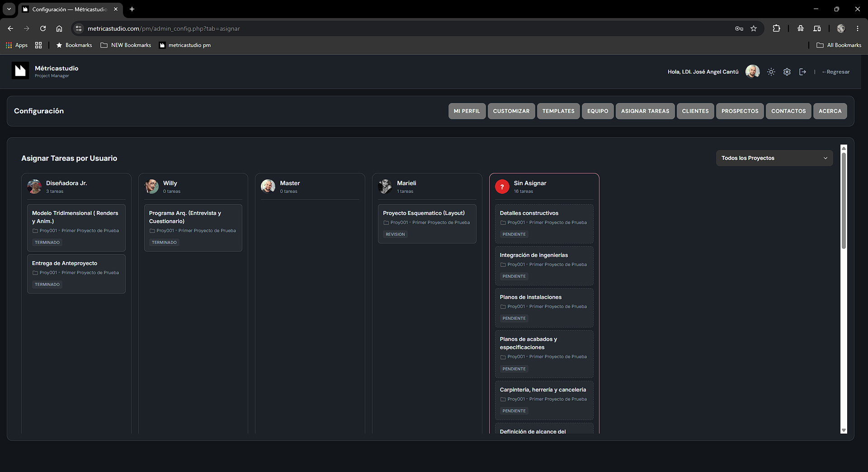Open the browser extensions puzzle icon
Screen dimensions: 868x472
point(776,28)
